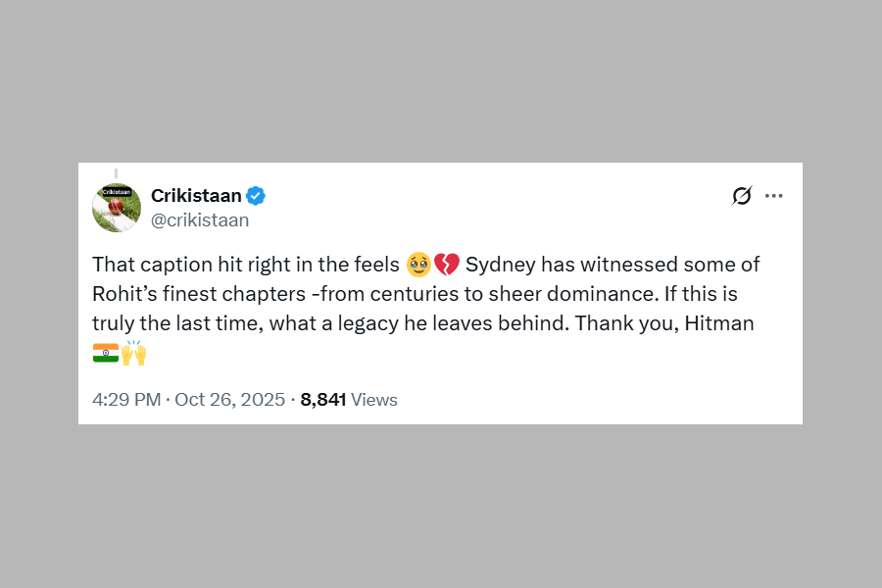The height and width of the screenshot is (588, 882).
Task: Click the raised hands emoji
Action: [134, 353]
